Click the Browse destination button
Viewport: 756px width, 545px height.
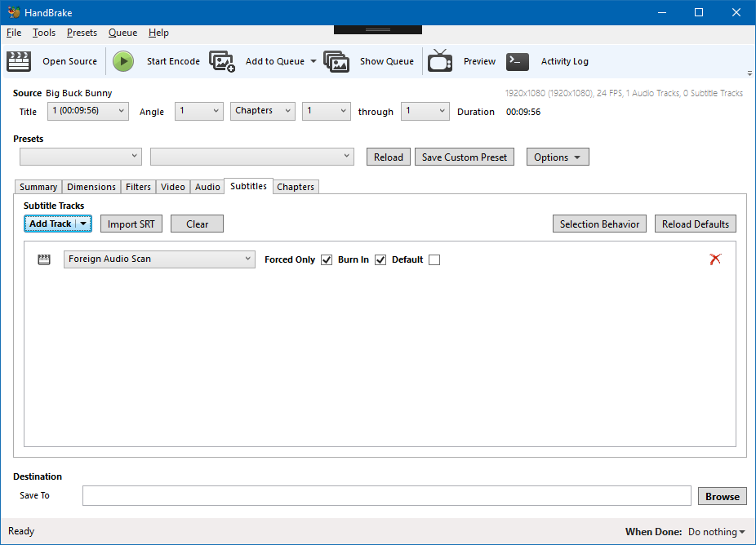tap(723, 496)
